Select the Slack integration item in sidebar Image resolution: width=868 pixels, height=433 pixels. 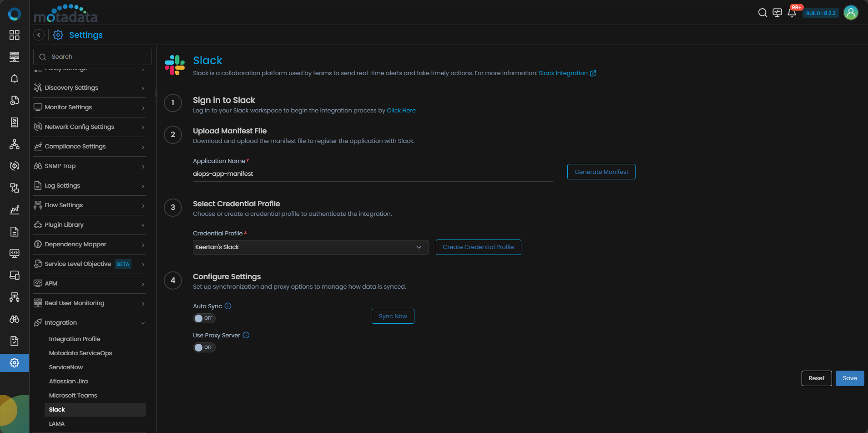pos(95,410)
